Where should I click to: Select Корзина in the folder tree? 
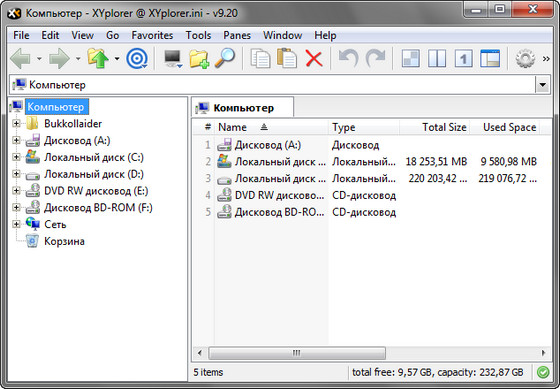64,241
